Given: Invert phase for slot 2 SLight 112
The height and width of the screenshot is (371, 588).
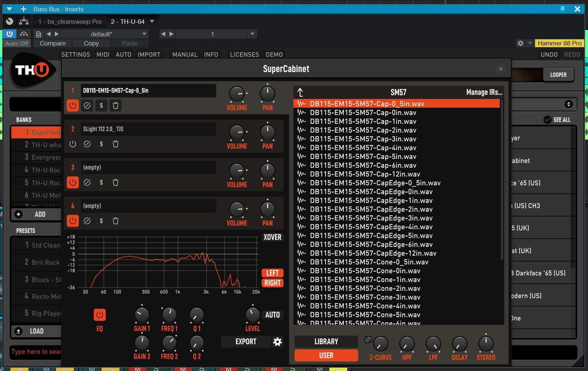Looking at the screenshot, I should point(87,144).
